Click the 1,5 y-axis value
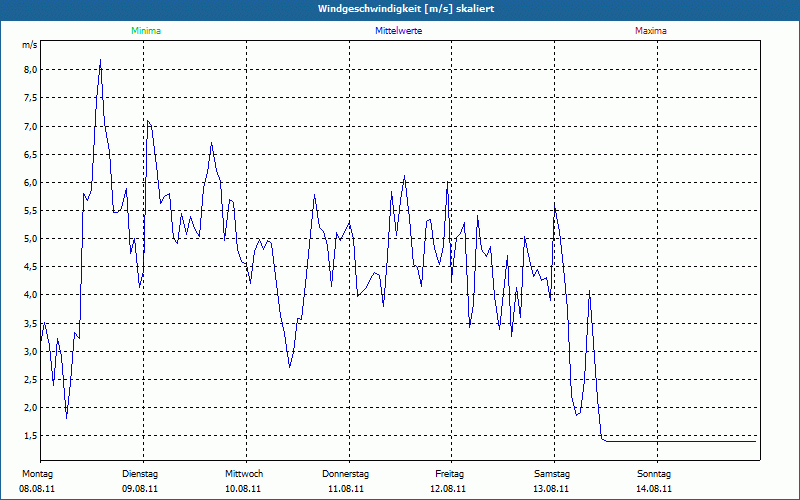Viewport: 800px width, 500px height. click(x=31, y=436)
